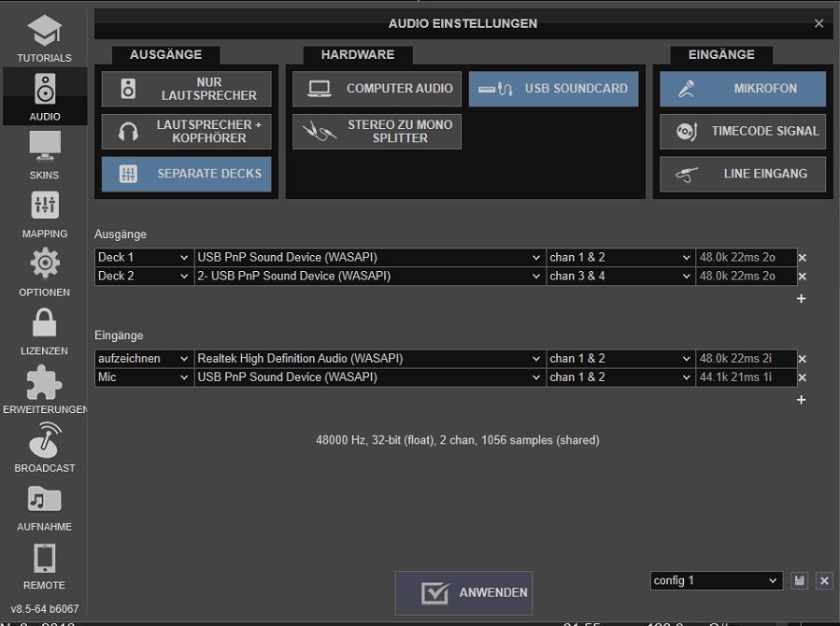Screen dimensions: 840x626
Task: Toggle Timecode Signal input
Action: [x=743, y=131]
